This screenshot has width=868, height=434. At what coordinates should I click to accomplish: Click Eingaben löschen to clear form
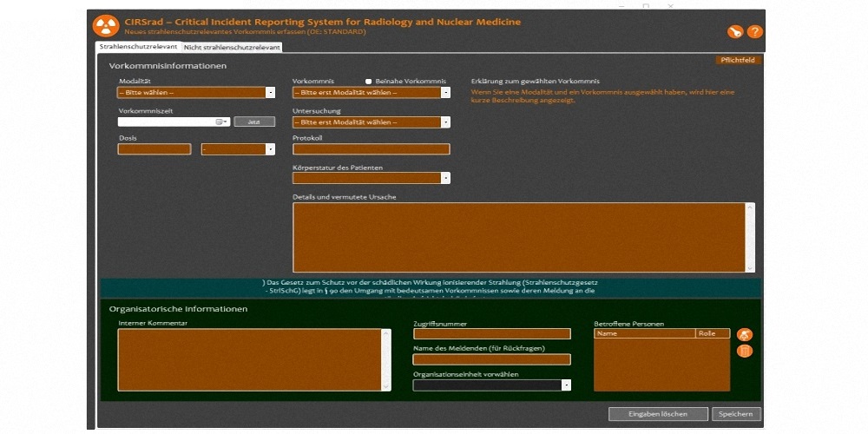[x=658, y=414]
